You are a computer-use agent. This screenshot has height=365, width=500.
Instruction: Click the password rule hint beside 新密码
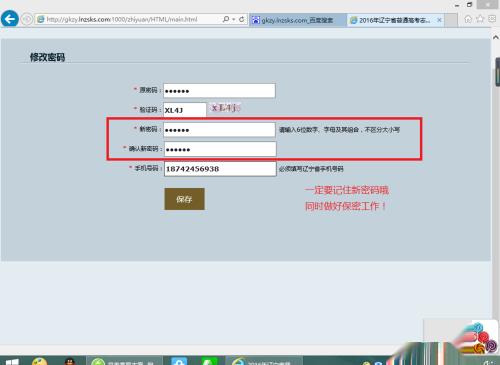(339, 130)
